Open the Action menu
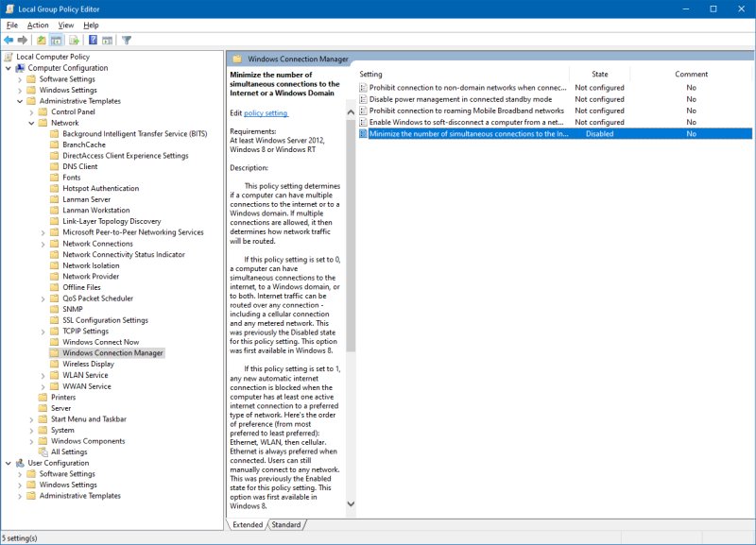Viewport: 756px width, 545px height. pos(38,25)
